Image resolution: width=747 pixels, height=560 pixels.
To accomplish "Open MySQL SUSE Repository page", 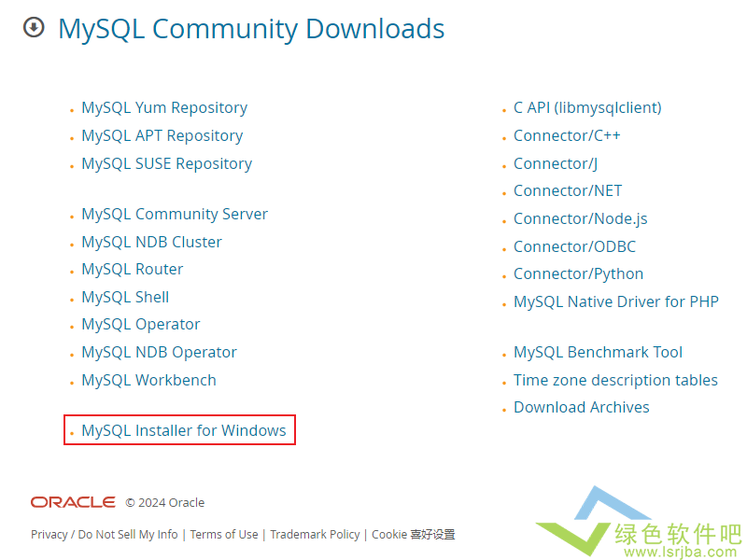I will (x=167, y=164).
